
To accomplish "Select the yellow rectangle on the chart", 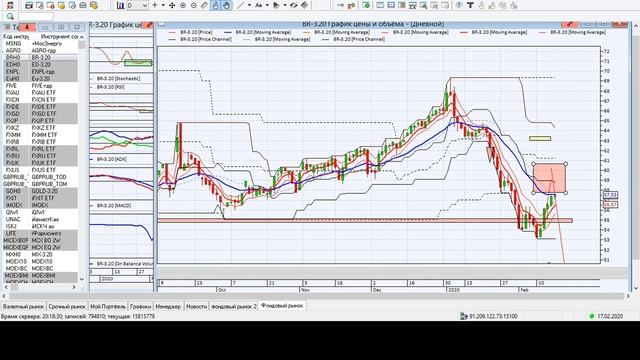I will (540, 139).
